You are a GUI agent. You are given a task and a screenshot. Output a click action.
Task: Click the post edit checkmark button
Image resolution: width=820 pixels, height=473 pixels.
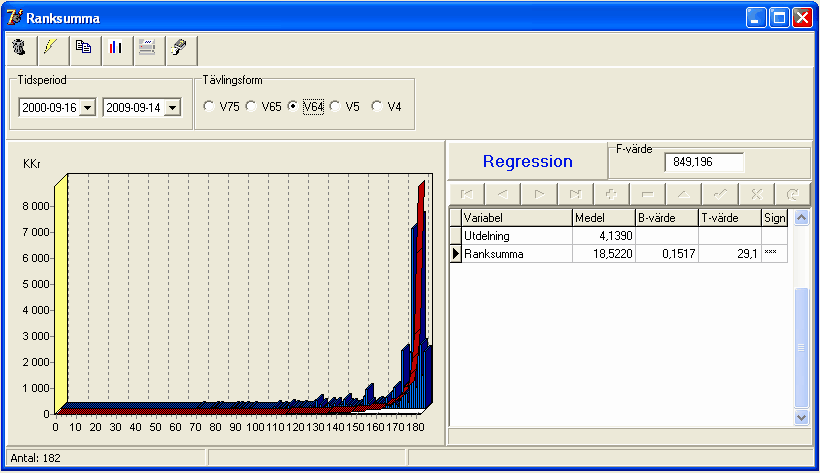[x=720, y=194]
